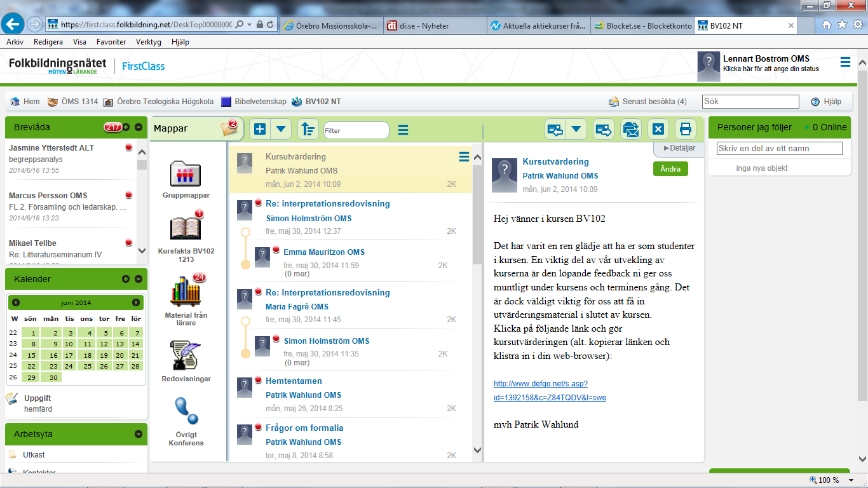Screen dimensions: 868x488
Task: Click the envelope icon in message toolbar
Action: point(630,130)
